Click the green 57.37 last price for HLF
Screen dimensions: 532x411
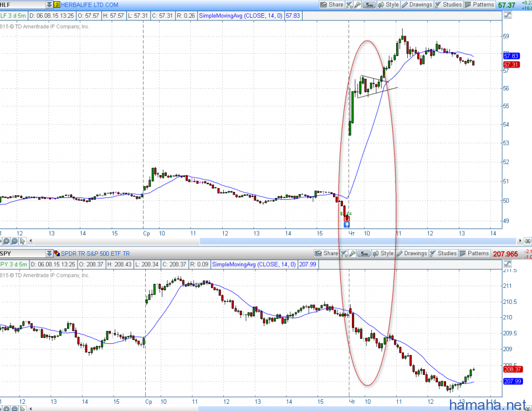pos(507,5)
